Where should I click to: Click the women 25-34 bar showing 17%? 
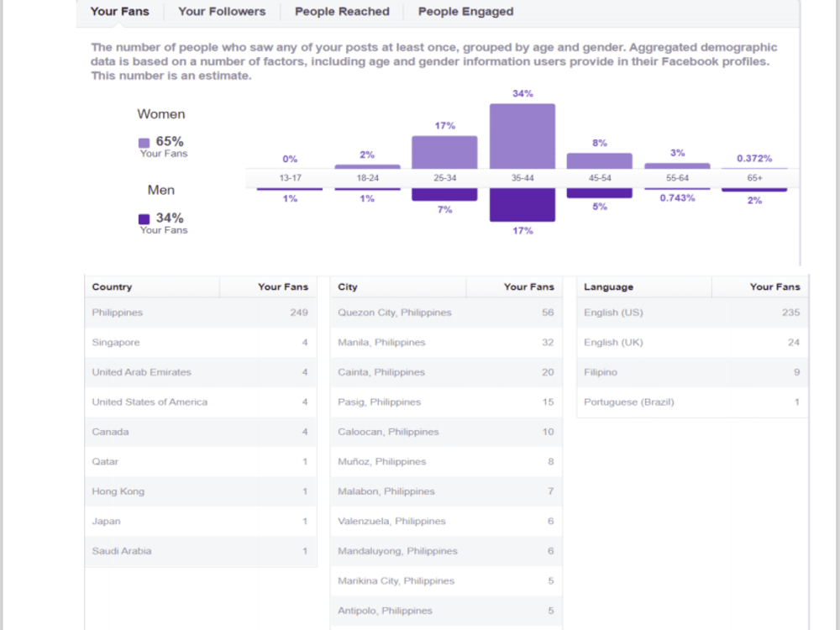pyautogui.click(x=444, y=152)
